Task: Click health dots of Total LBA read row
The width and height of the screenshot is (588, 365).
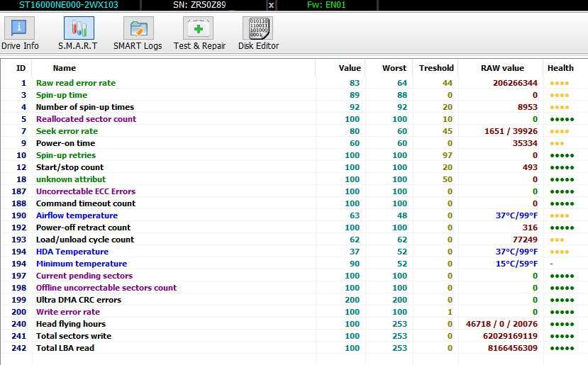Action: click(x=562, y=348)
